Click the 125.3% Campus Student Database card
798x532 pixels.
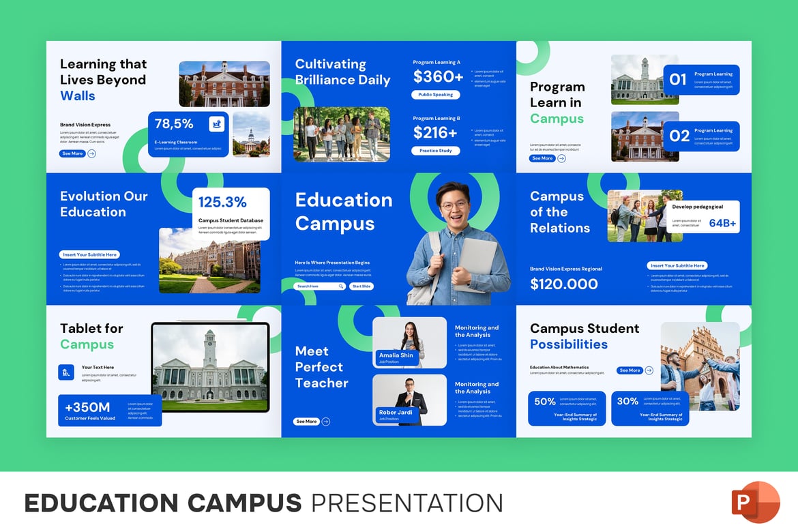tap(231, 213)
